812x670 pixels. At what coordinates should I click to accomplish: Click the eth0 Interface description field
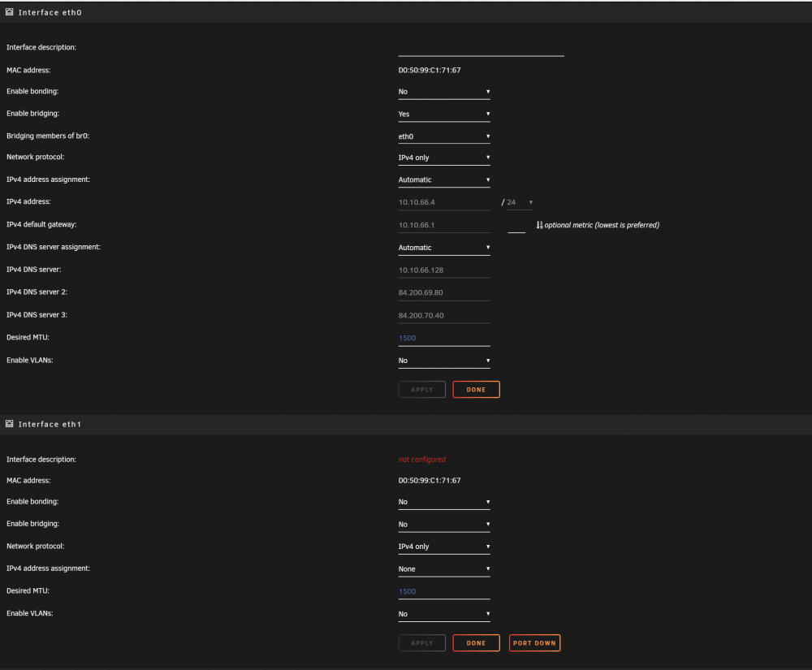(481, 48)
